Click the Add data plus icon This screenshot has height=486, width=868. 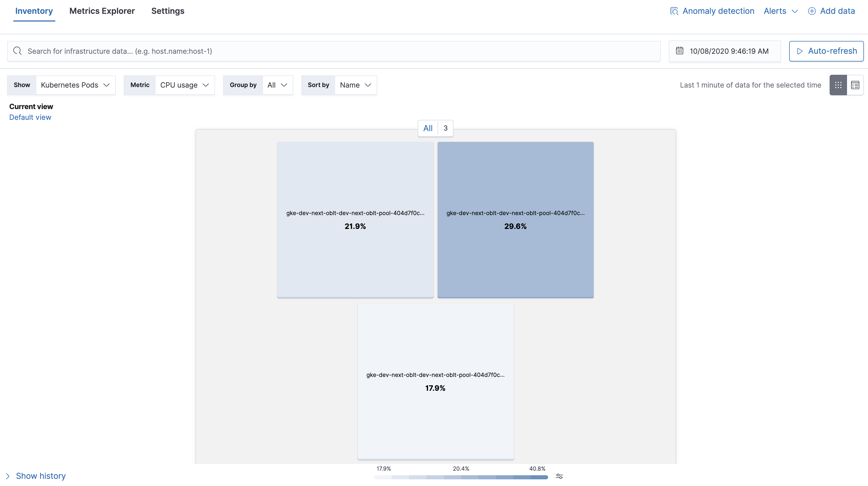(x=812, y=11)
